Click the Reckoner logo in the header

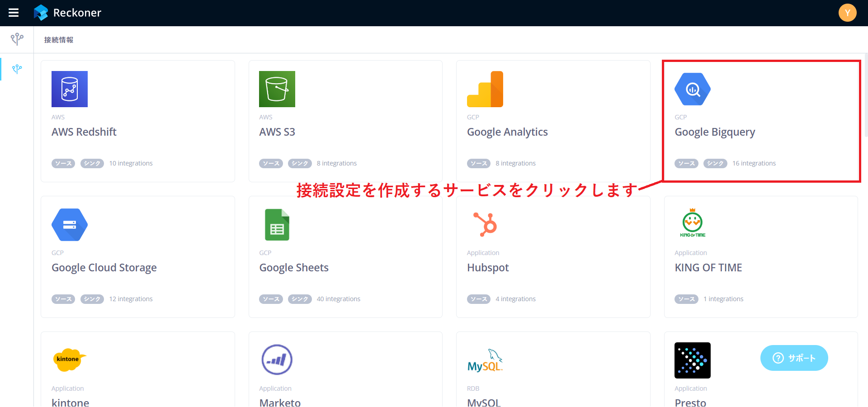click(67, 13)
